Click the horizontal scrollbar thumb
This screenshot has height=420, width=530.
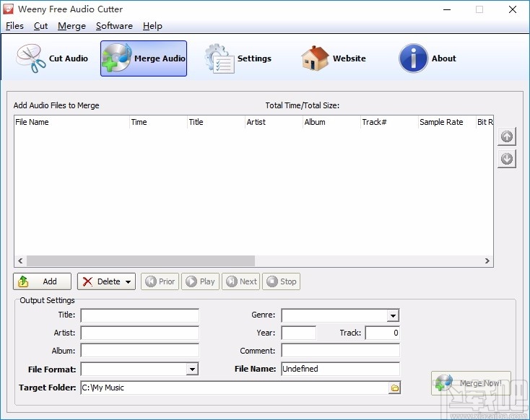(141, 261)
